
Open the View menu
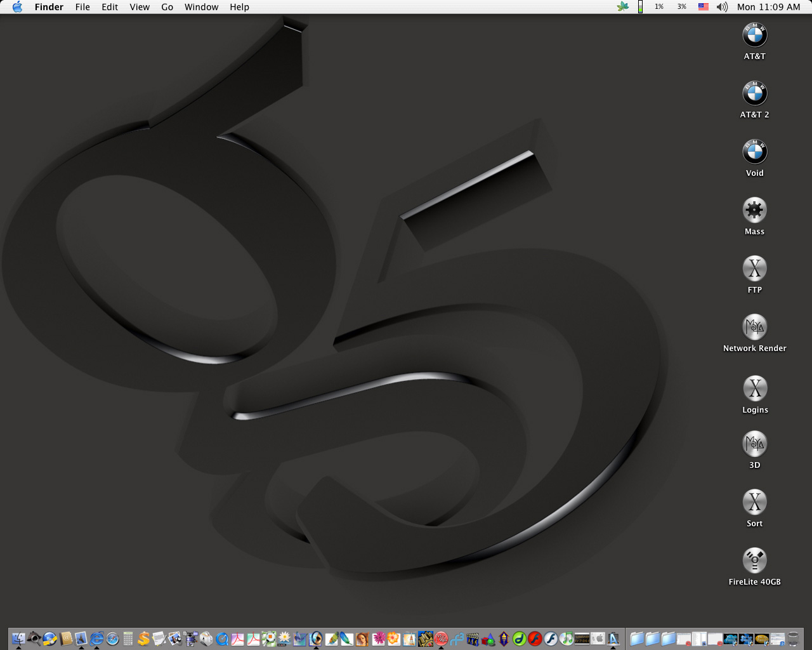tap(140, 7)
